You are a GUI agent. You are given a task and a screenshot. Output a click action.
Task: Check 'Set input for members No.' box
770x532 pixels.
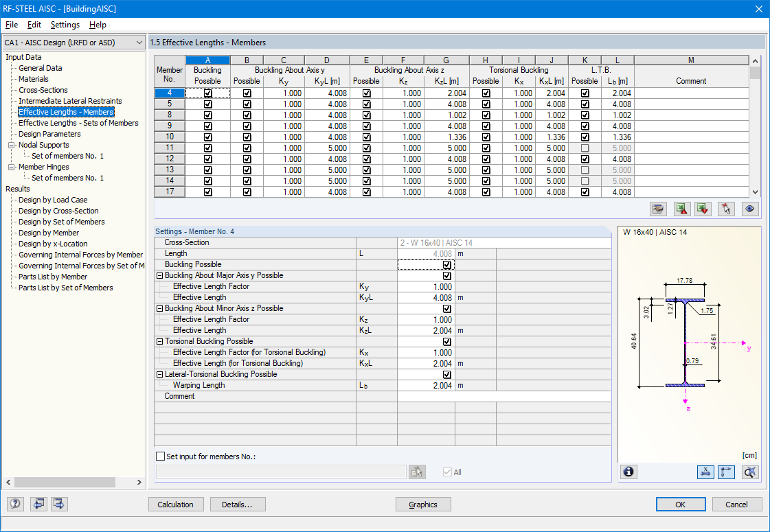click(x=160, y=456)
